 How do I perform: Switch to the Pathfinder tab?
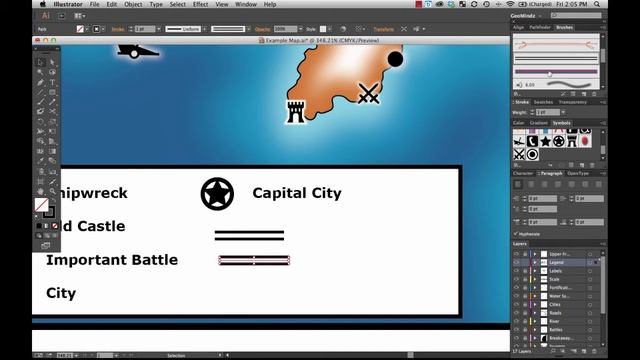pos(540,27)
